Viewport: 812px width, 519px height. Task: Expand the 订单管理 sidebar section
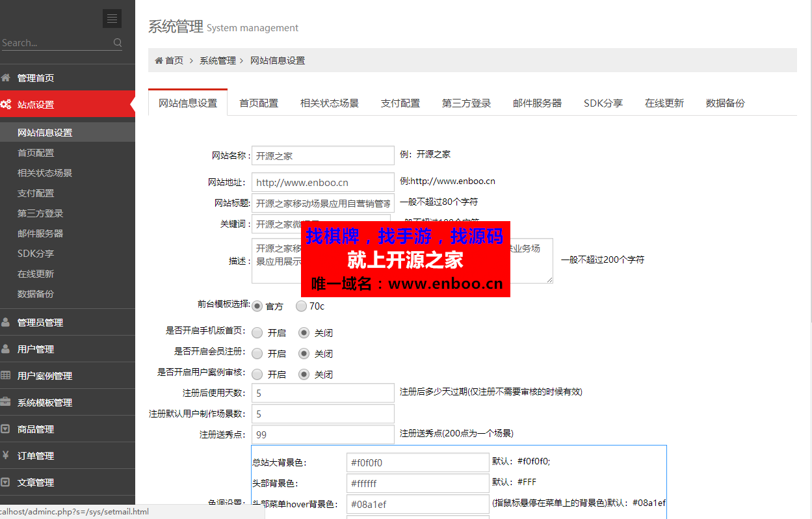point(68,455)
